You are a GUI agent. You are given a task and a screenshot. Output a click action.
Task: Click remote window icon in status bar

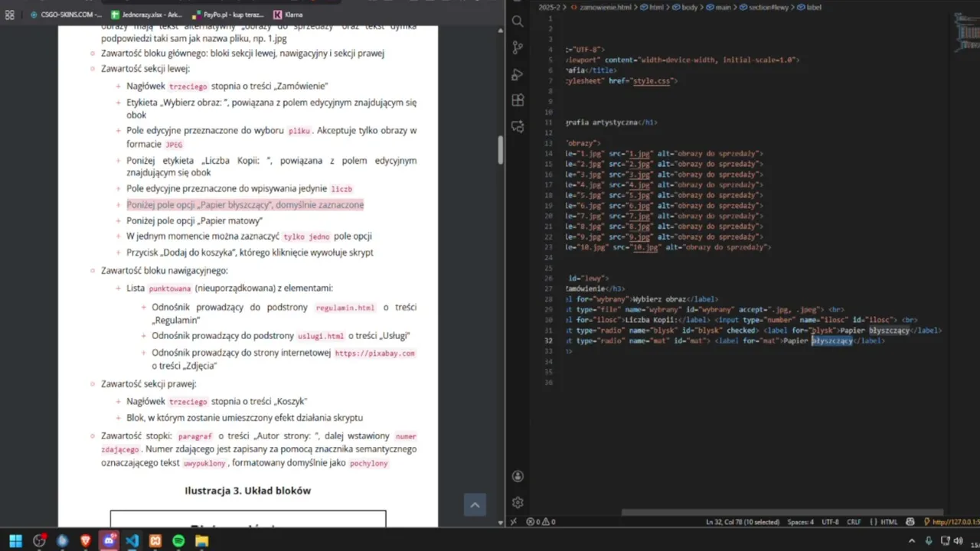pyautogui.click(x=513, y=522)
